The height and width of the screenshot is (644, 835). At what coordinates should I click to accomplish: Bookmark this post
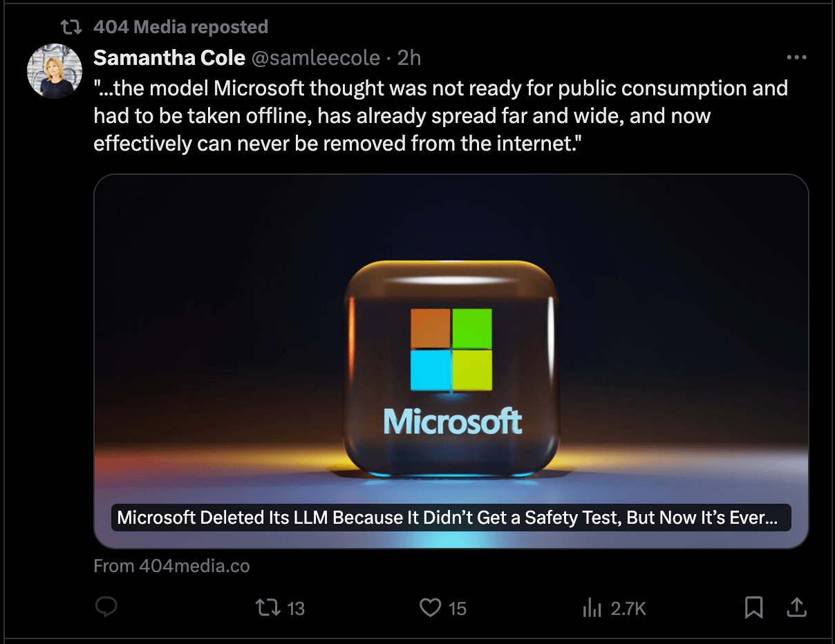[753, 607]
